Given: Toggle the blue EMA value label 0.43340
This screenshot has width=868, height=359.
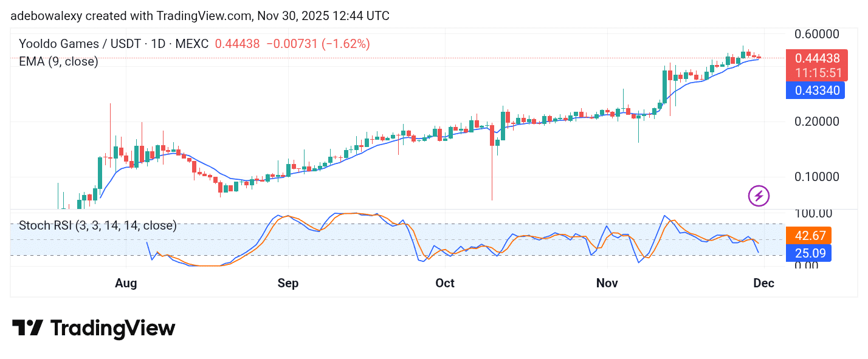Looking at the screenshot, I should pyautogui.click(x=815, y=90).
